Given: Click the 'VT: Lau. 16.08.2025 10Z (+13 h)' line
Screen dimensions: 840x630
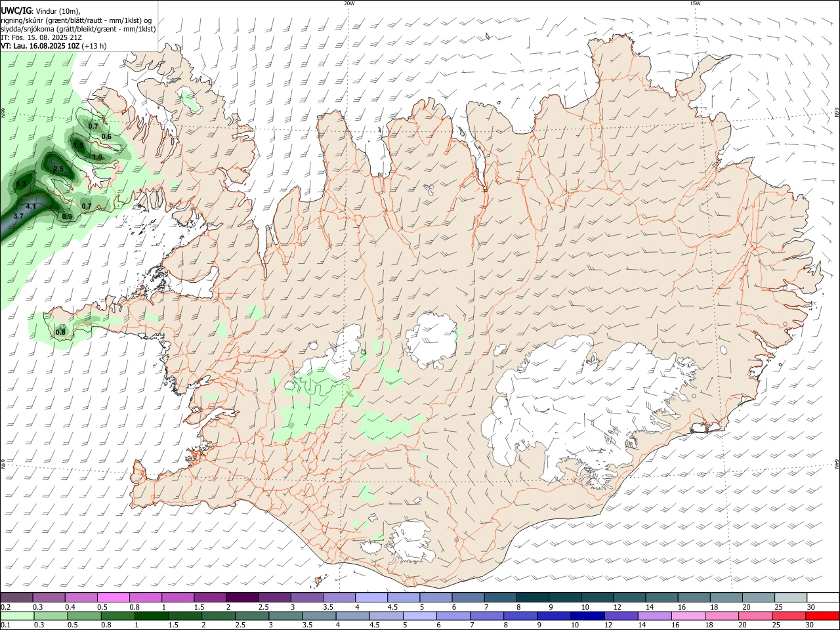Looking at the screenshot, I should 53,46.
